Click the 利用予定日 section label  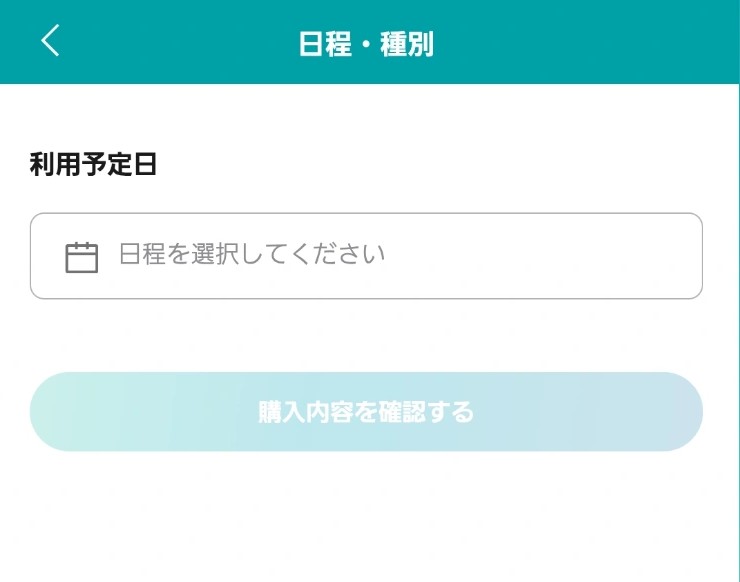coord(93,164)
